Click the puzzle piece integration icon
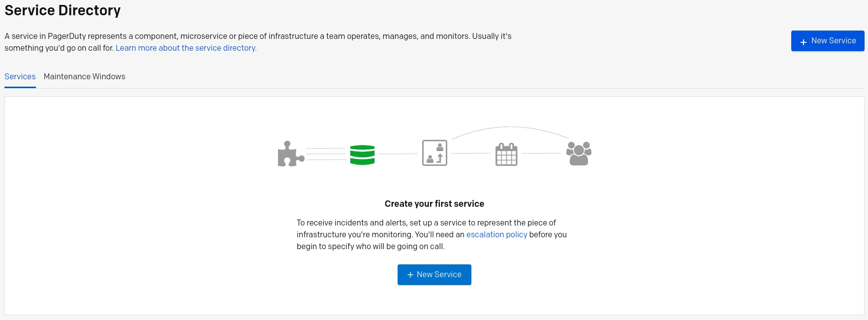This screenshot has height=320, width=868. (291, 154)
